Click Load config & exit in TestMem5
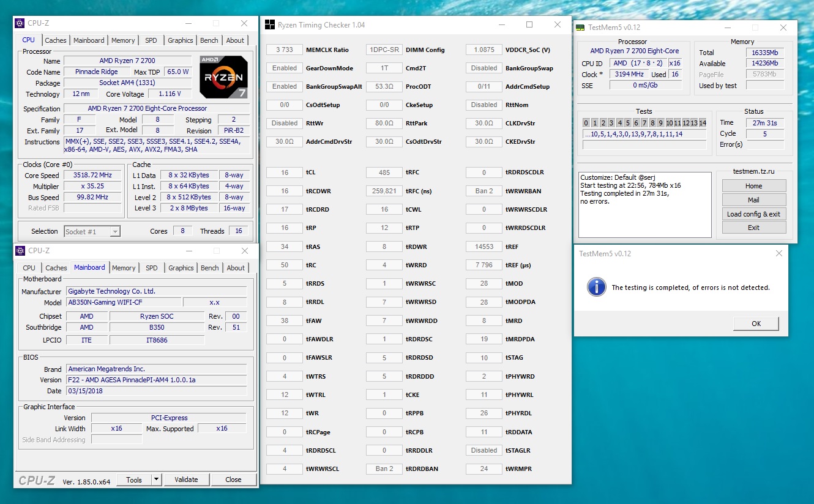 (x=754, y=214)
